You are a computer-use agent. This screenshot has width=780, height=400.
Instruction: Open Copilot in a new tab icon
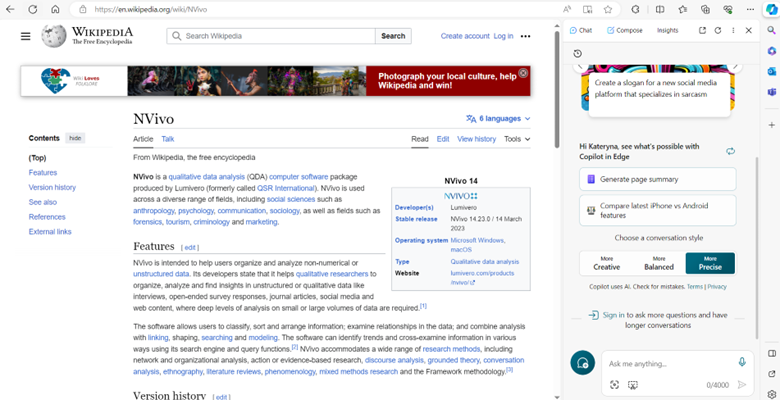tap(702, 30)
